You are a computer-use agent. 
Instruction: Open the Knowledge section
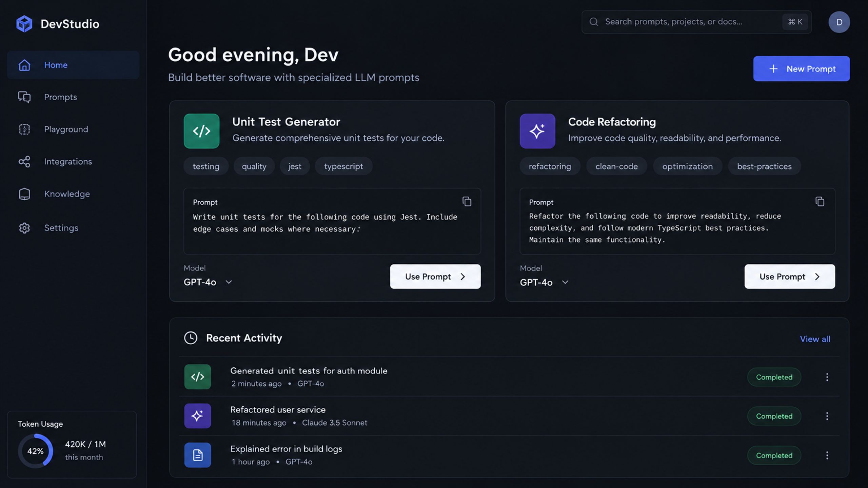(73, 194)
